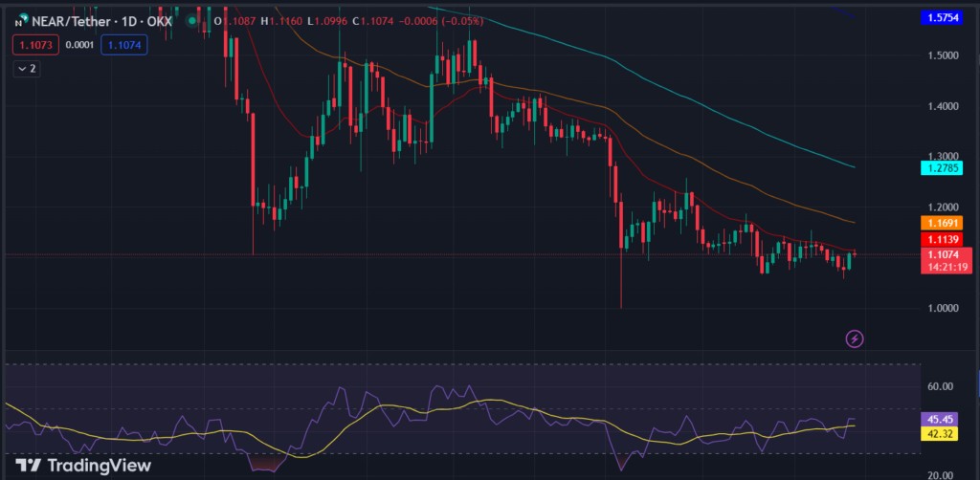Click the red 1.1139 moving average label
Screen dimensions: 980x480
(942, 239)
